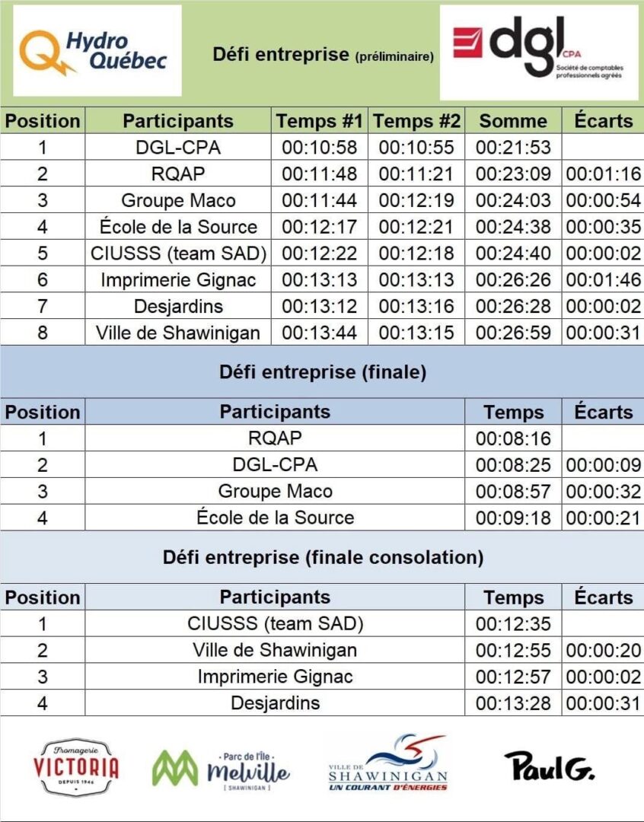Open the Fromagerie Victoria sponsor logo
This screenshot has width=644, height=822.
76,766
